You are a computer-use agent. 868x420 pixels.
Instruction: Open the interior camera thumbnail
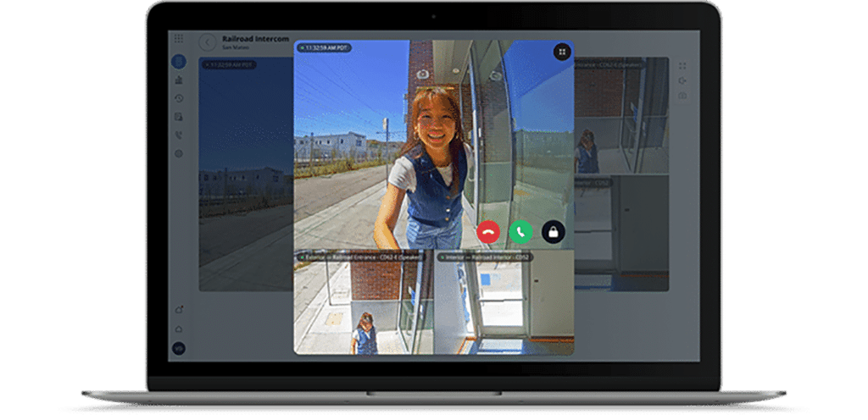(504, 302)
